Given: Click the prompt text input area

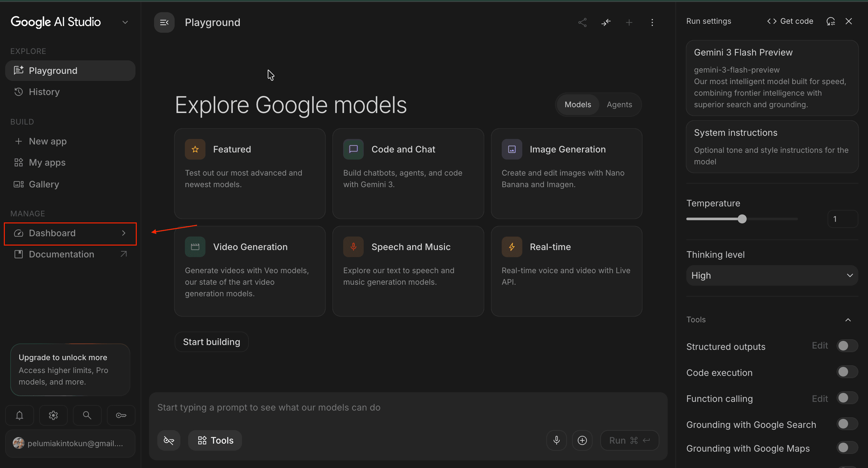Looking at the screenshot, I should [x=408, y=408].
